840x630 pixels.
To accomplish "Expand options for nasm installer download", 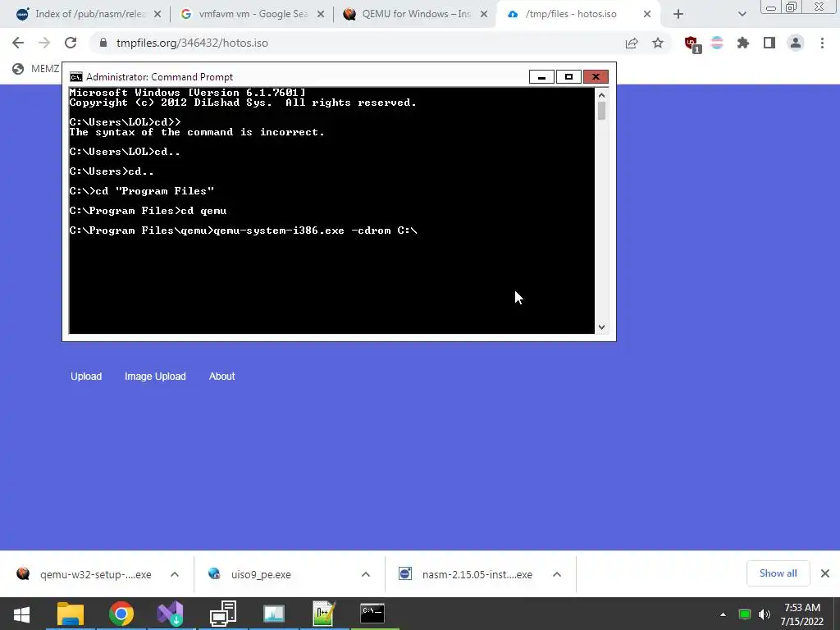I will [x=557, y=574].
